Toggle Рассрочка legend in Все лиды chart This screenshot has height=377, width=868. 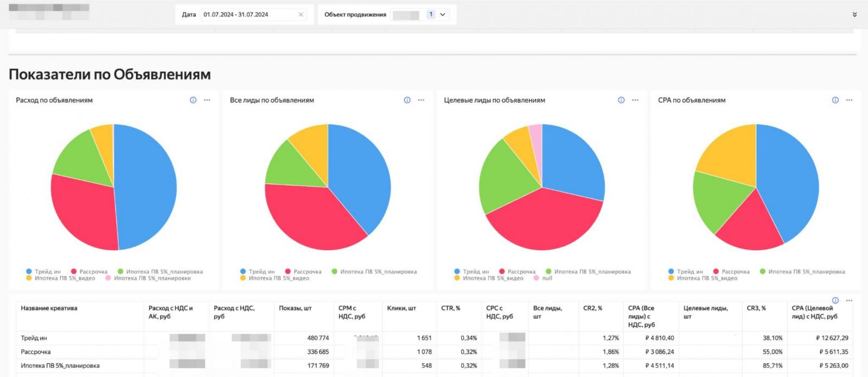coord(307,272)
